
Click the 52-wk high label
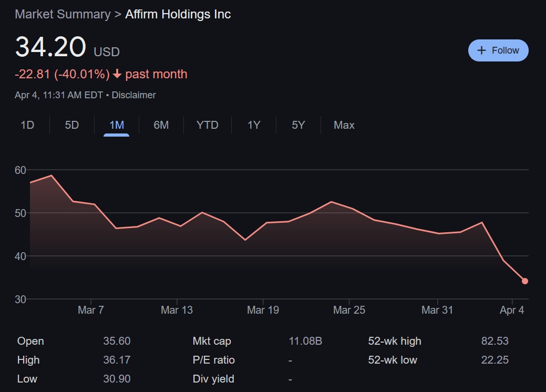pyautogui.click(x=395, y=341)
